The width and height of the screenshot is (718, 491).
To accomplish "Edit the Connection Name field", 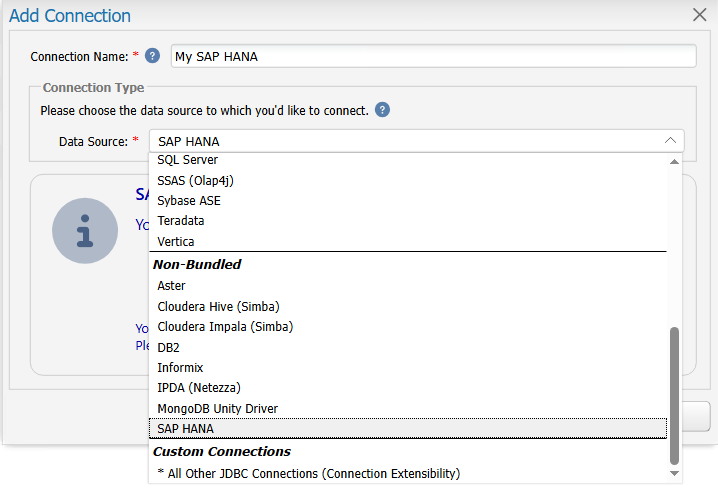I will click(433, 56).
